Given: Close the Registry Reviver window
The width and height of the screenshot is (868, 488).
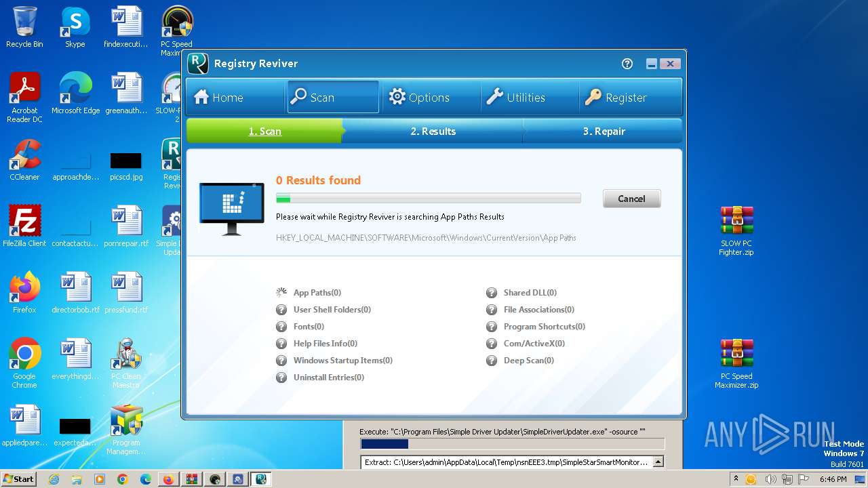Looking at the screenshot, I should coord(670,64).
